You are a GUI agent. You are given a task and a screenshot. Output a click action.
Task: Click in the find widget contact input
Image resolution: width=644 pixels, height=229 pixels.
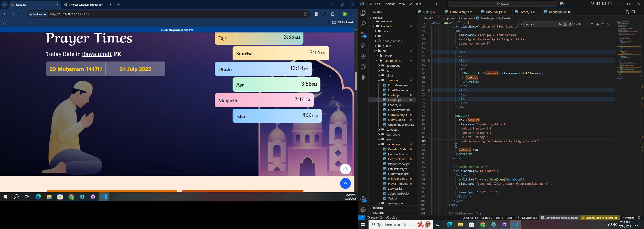[540, 24]
